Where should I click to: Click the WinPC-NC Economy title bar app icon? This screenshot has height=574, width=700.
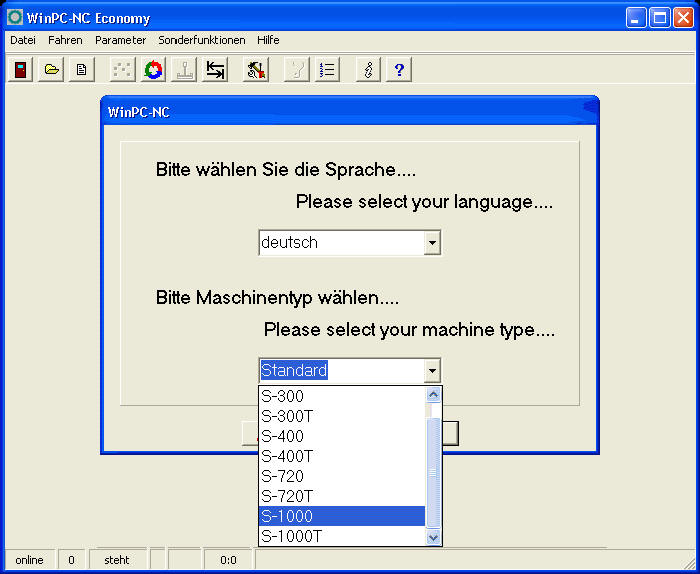[x=15, y=17]
